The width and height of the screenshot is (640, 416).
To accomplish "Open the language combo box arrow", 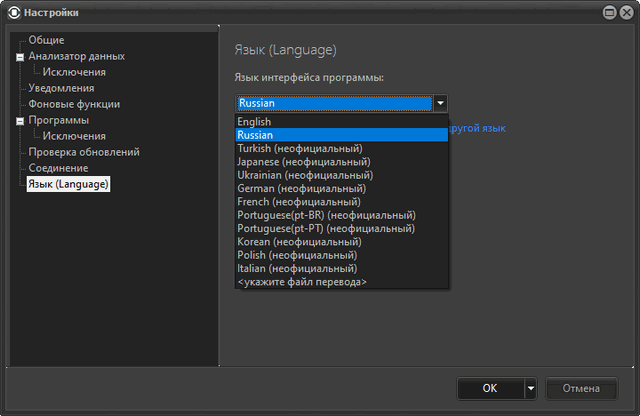I will (x=440, y=103).
